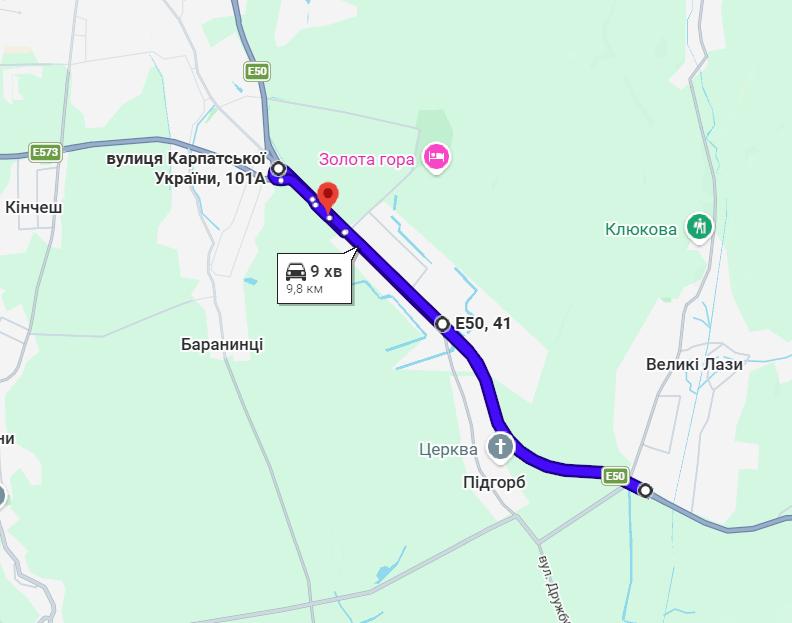Select the route end waypoint circle
This screenshot has height=623, width=792.
click(x=645, y=490)
